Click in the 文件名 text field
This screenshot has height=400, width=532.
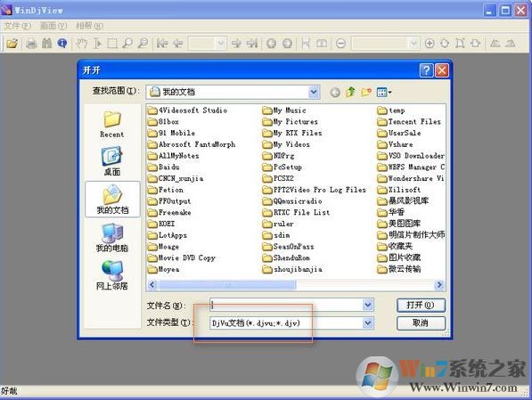(x=286, y=305)
